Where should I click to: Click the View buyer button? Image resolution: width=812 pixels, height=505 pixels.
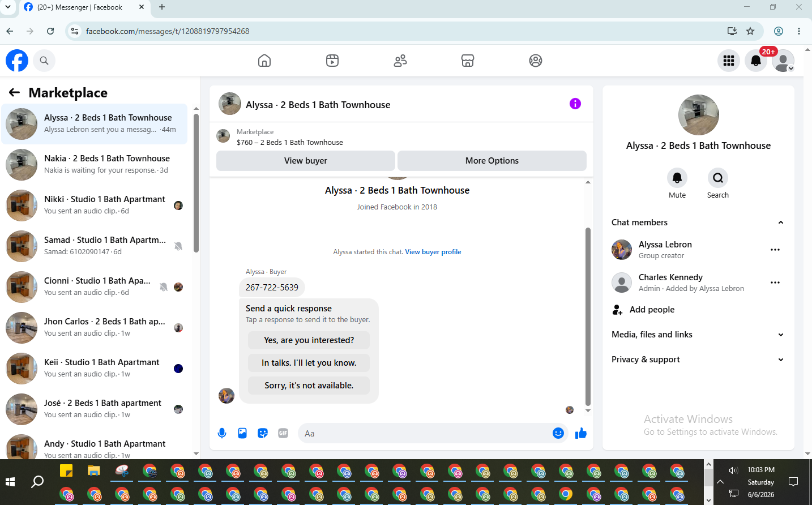tap(306, 161)
